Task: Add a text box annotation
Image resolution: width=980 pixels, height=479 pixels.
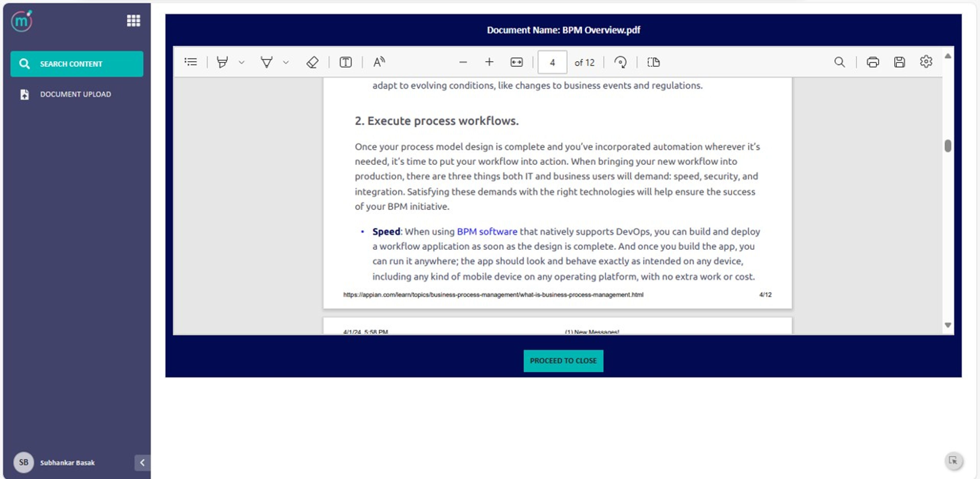Action: 346,62
